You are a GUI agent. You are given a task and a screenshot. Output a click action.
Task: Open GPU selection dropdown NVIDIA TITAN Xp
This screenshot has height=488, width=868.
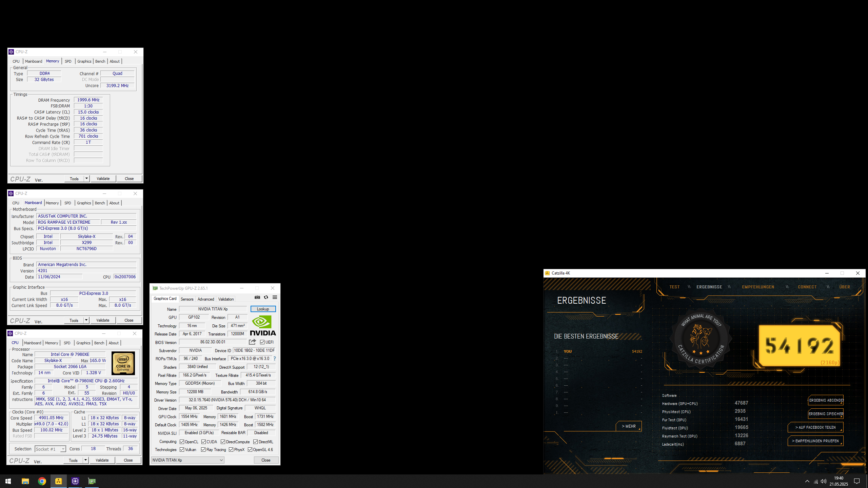pos(188,460)
